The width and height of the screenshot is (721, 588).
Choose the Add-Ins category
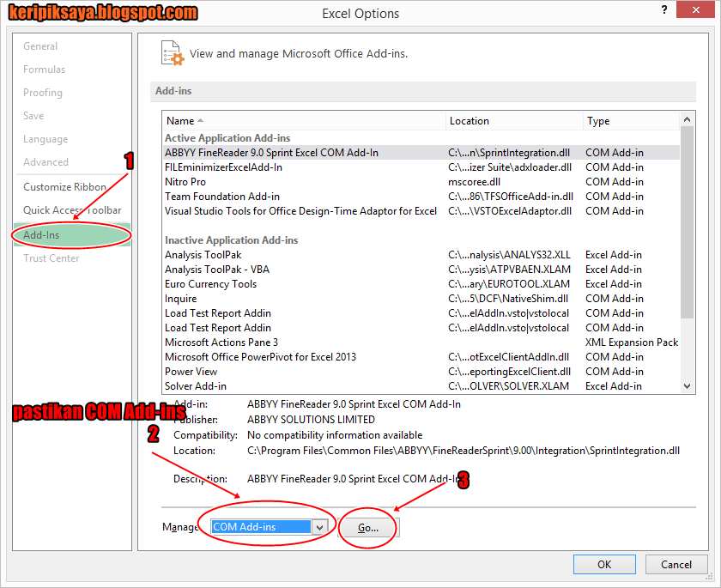(72, 235)
